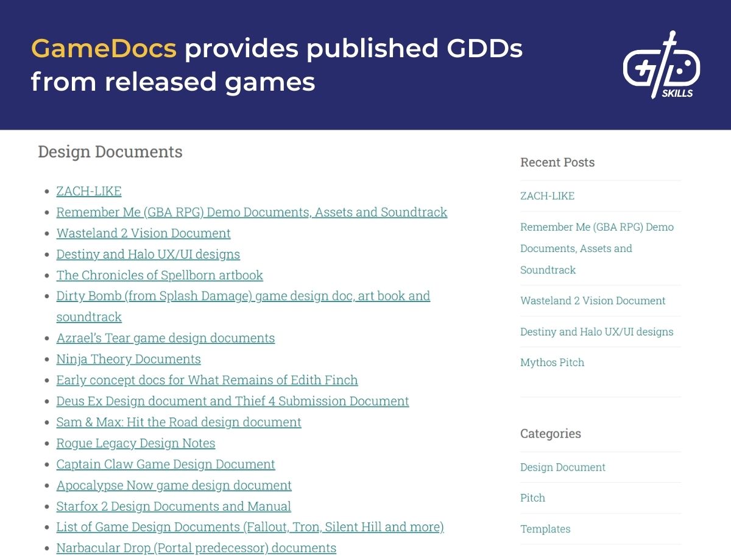Open Remember Me (GBA RPG) Demo Documents link
This screenshot has height=560, width=731.
[x=251, y=212]
